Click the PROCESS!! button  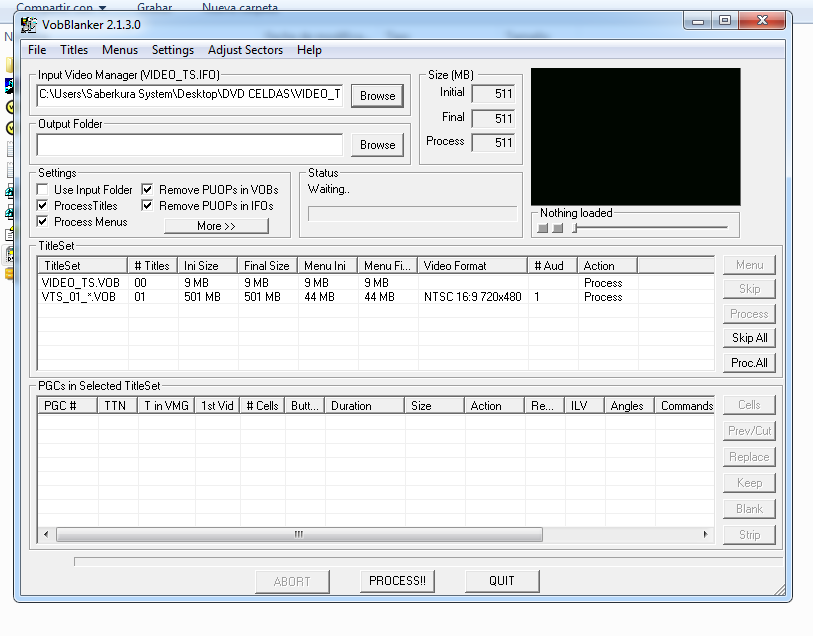(397, 581)
